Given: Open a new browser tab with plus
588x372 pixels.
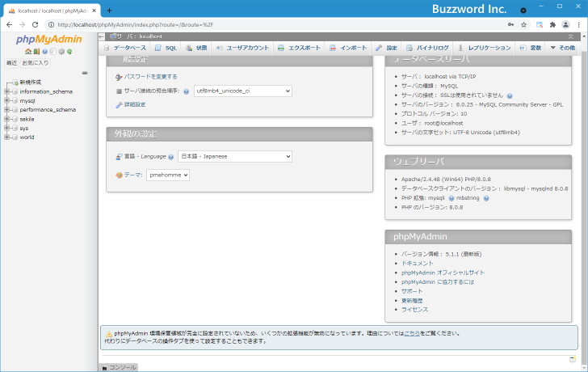Looking at the screenshot, I should (x=109, y=11).
